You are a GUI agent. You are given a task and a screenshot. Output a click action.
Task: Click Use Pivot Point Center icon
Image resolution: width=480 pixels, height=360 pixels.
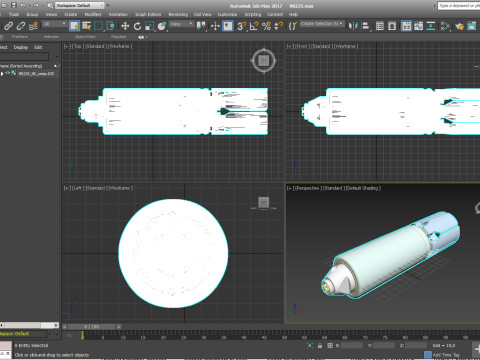point(201,26)
